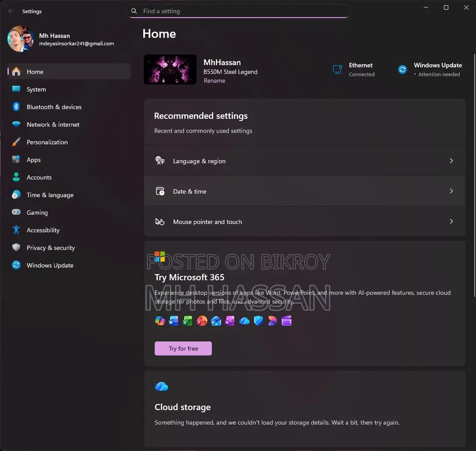
Task: Click the OneDrive cloud icon above Cloud storage
Action: tap(161, 387)
